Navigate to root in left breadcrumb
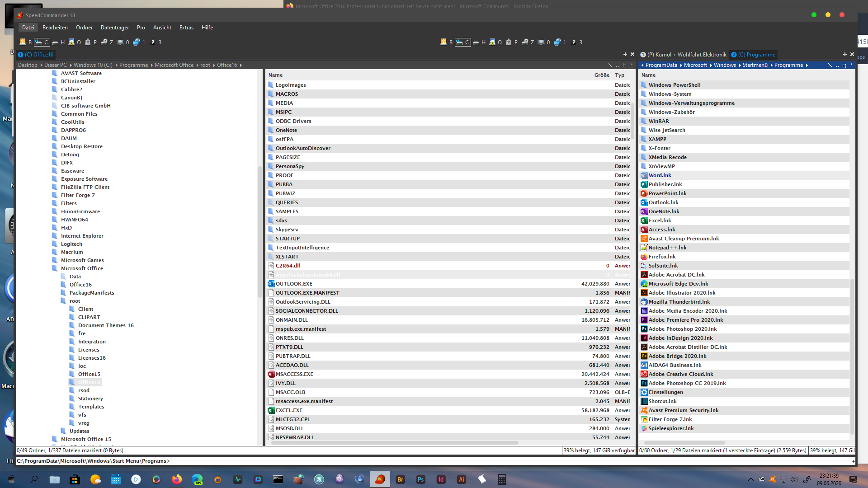The width and height of the screenshot is (868, 488). pos(205,65)
